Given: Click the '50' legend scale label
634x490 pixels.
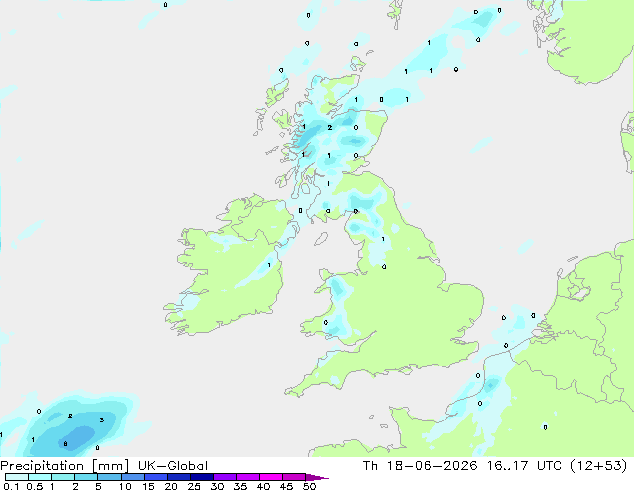Looking at the screenshot, I should tap(309, 486).
